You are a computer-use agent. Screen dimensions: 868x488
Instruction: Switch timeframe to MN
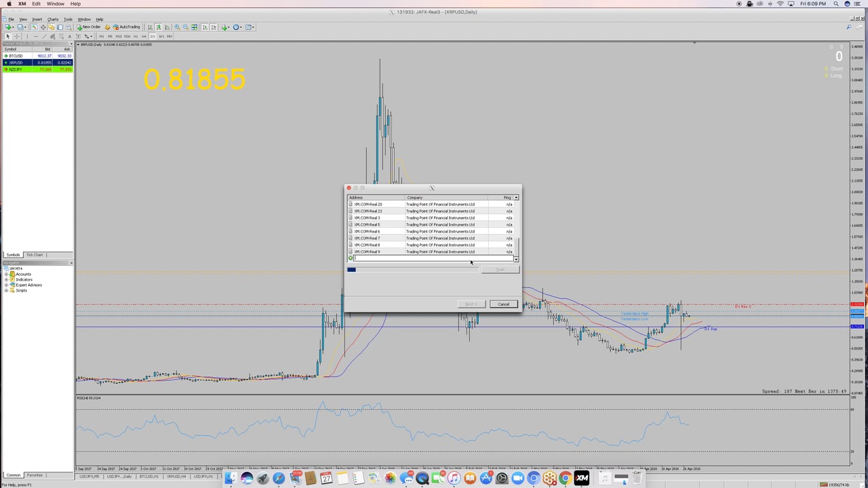(169, 36)
